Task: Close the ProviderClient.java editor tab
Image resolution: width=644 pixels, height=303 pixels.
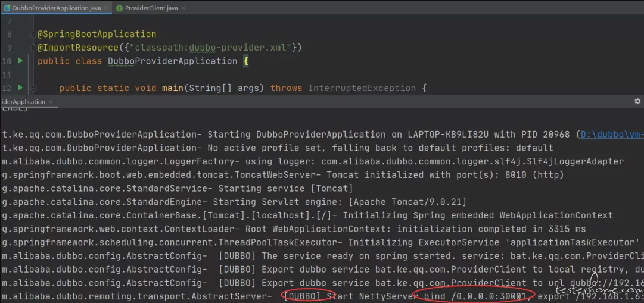Action: point(182,8)
